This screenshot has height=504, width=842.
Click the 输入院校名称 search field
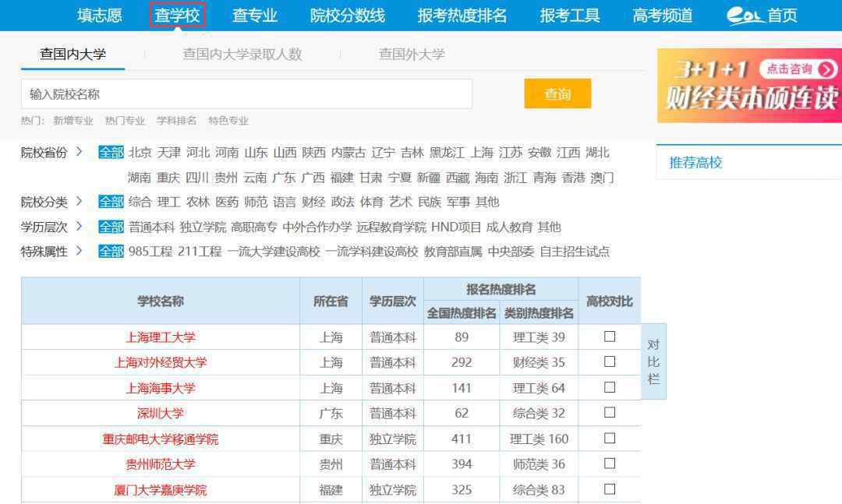[x=247, y=94]
